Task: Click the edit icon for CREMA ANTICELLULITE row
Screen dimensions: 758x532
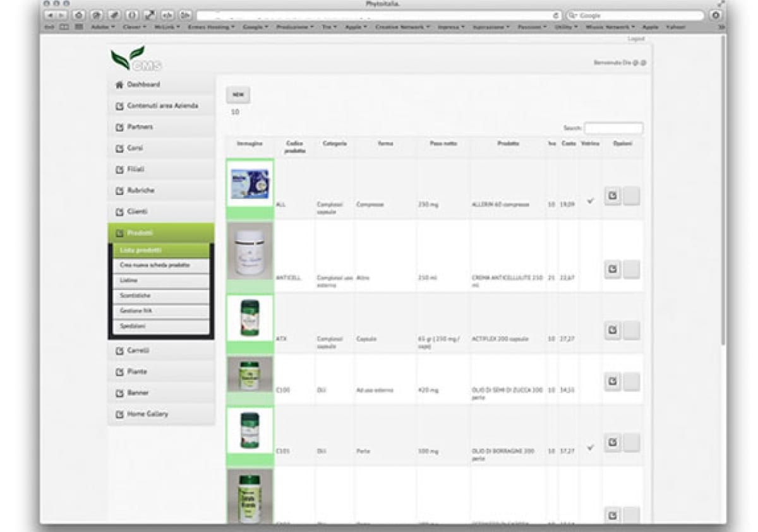Action: coord(612,269)
